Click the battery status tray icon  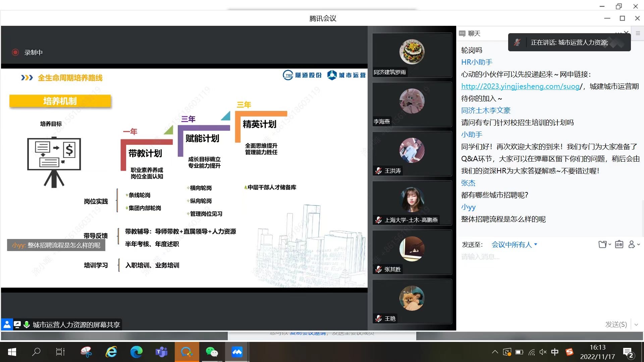coord(519,352)
